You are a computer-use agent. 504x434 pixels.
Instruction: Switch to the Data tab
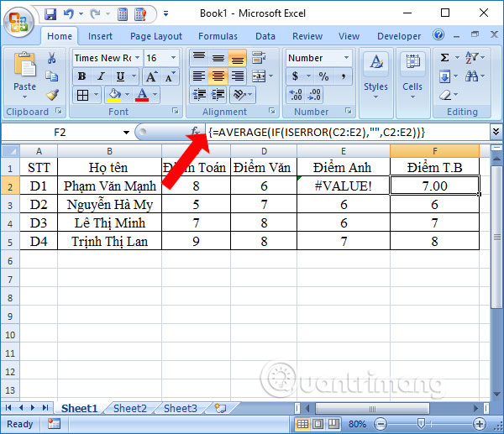pyautogui.click(x=265, y=36)
